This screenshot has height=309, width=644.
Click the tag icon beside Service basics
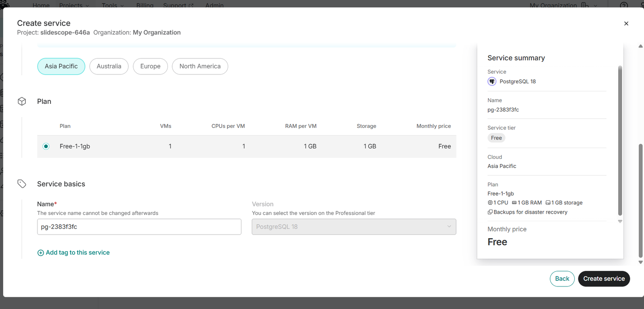click(x=22, y=184)
